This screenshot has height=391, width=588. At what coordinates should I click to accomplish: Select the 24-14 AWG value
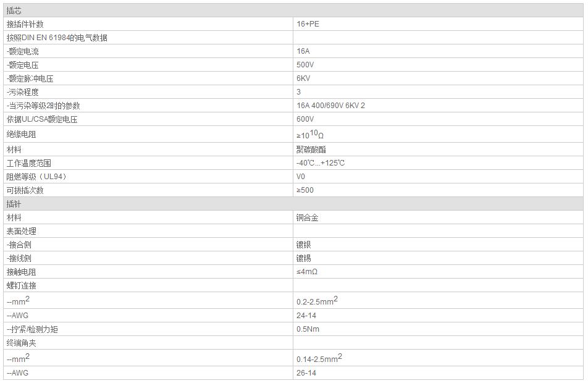[x=306, y=316]
